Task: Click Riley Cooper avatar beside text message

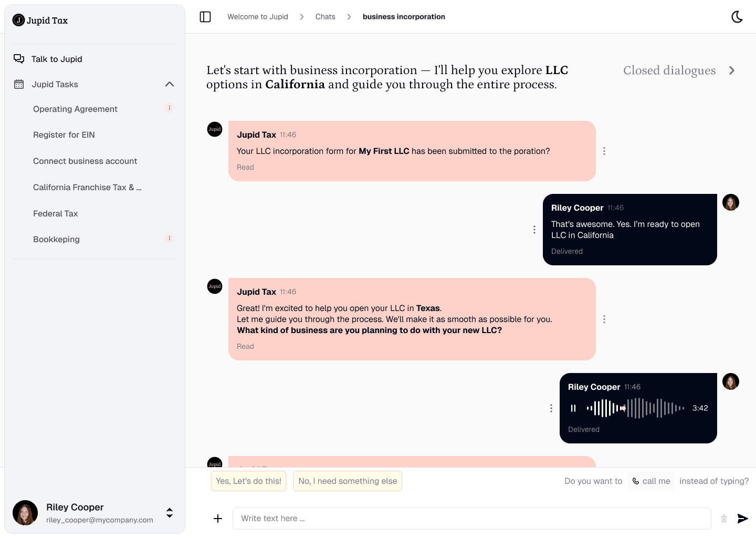Action: click(x=731, y=202)
